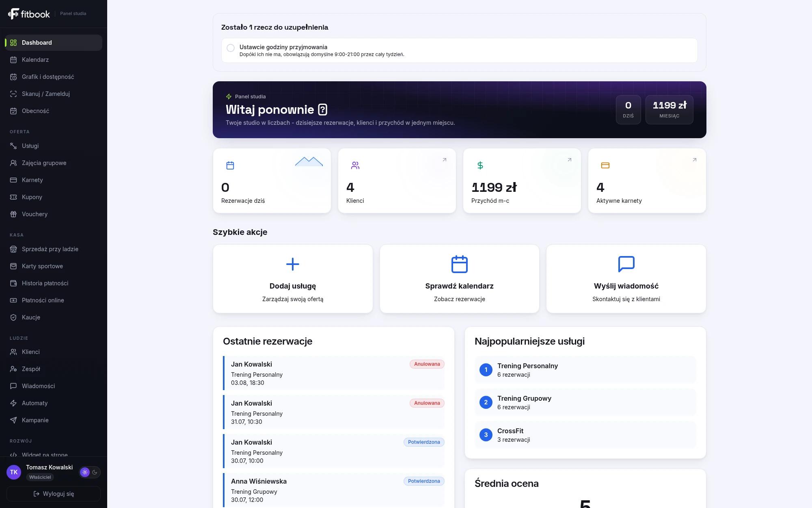Image resolution: width=812 pixels, height=508 pixels.
Task: Select the Skanuj / Zamelduj scan icon
Action: tap(13, 94)
